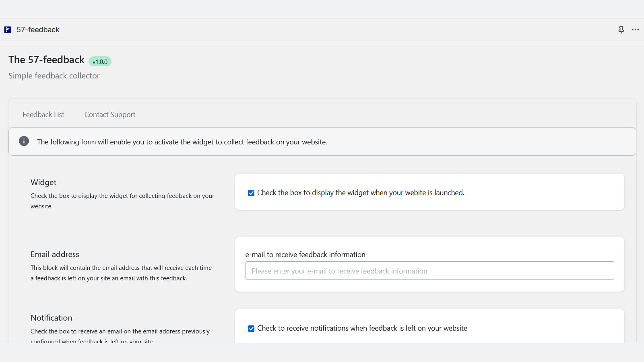Click the v1.0.0 version badge
This screenshot has height=362, width=644.
point(100,62)
